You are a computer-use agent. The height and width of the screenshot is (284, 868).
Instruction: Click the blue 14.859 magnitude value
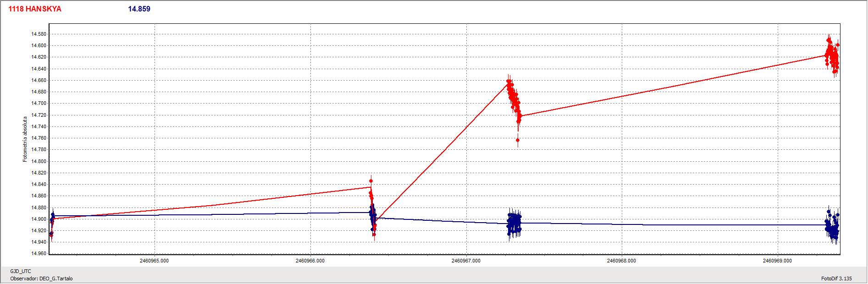pos(139,9)
